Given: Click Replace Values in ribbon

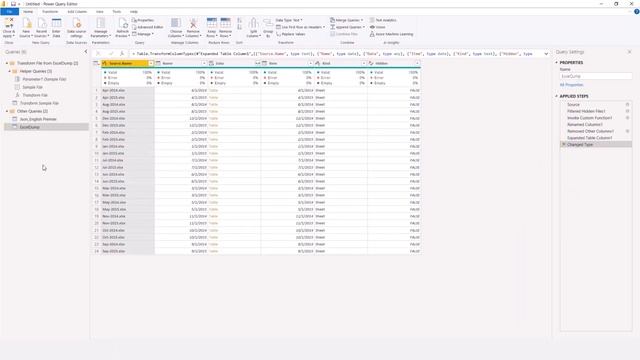Looking at the screenshot, I should coord(291,34).
